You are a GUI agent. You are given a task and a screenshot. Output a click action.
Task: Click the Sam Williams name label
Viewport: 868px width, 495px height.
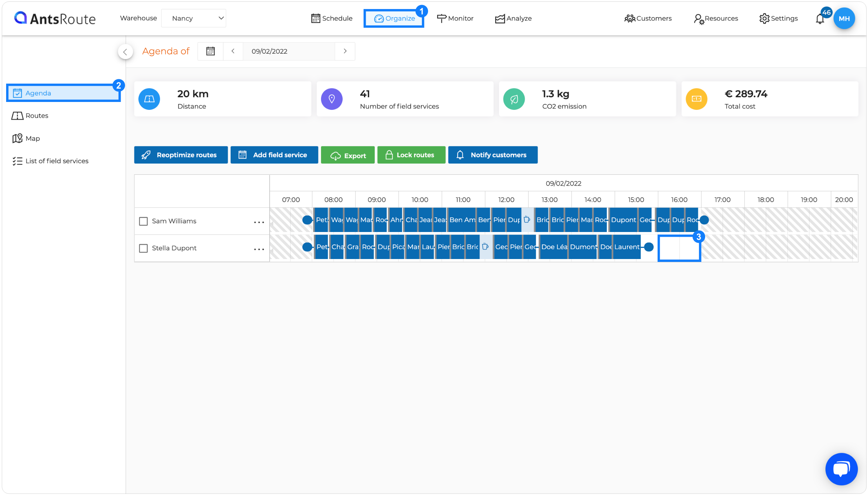174,221
